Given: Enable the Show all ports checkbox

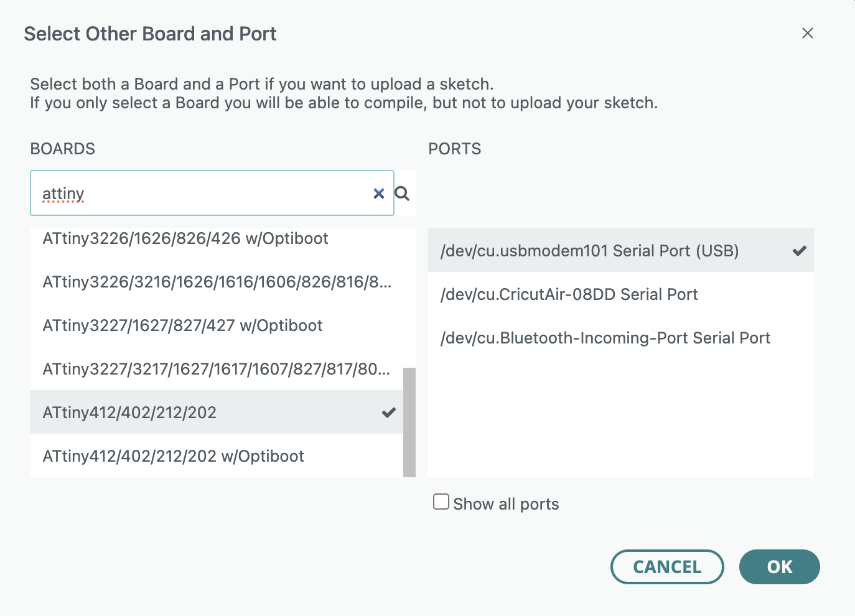Looking at the screenshot, I should click(441, 502).
